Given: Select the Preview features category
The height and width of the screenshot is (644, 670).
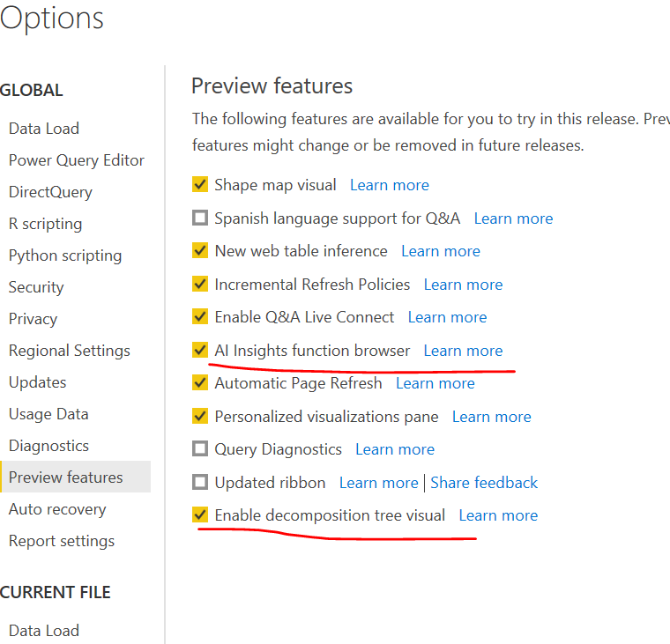Looking at the screenshot, I should (66, 477).
